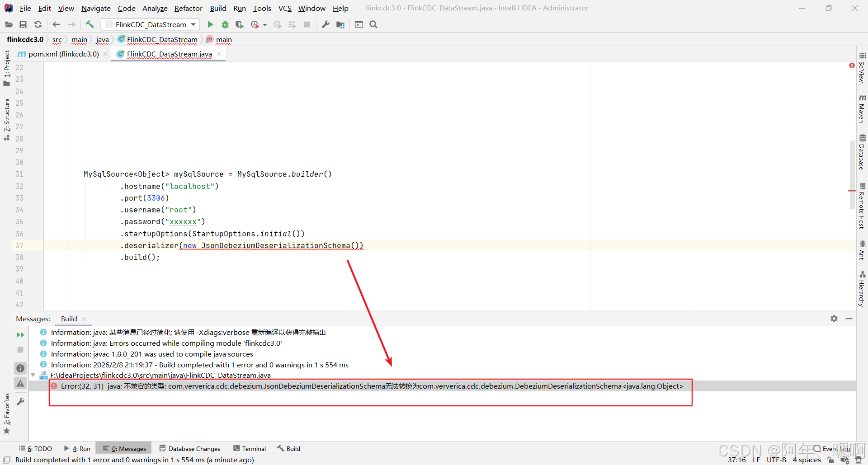Image resolution: width=868 pixels, height=465 pixels.
Task: Open the Messages panel gear settings
Action: click(x=834, y=319)
